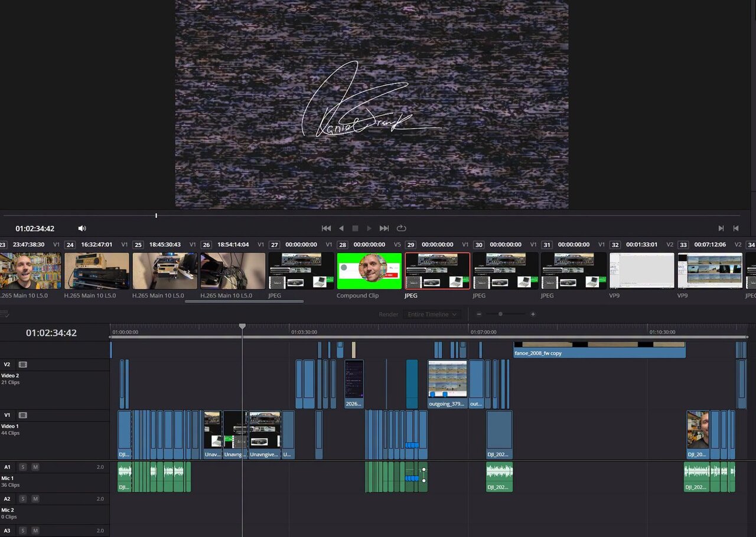This screenshot has height=537, width=756.
Task: Toggle loop playback icon
Action: [x=402, y=228]
